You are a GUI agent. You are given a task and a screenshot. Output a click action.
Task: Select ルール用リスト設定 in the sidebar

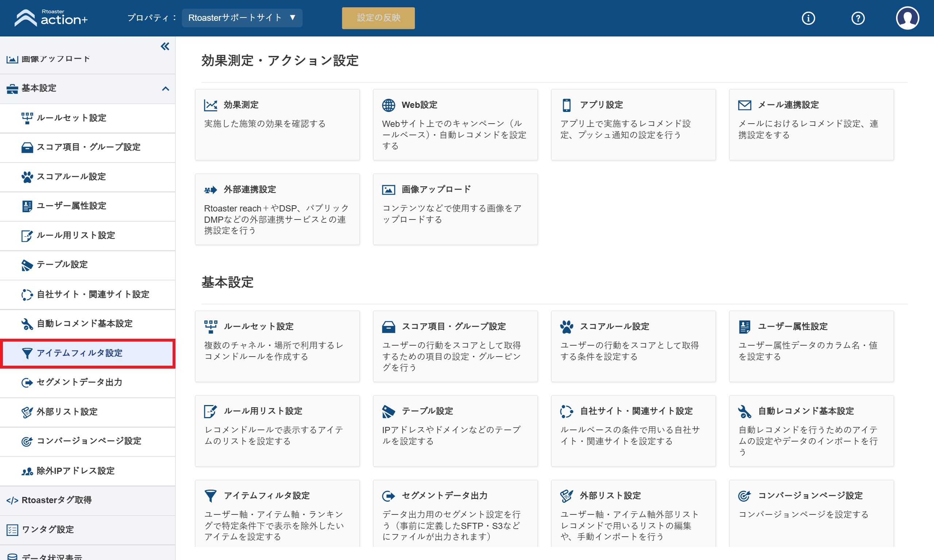(x=88, y=236)
